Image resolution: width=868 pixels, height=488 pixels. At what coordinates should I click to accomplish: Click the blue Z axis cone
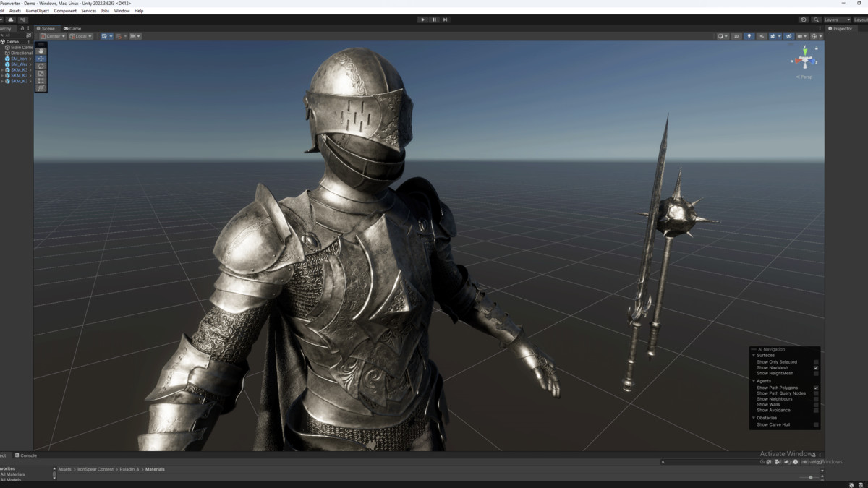coord(812,61)
